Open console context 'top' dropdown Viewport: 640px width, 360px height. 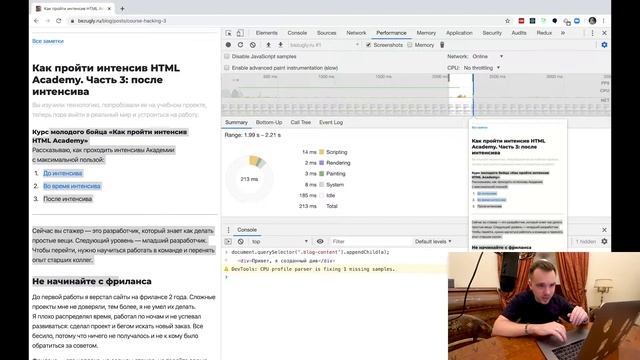[280, 242]
